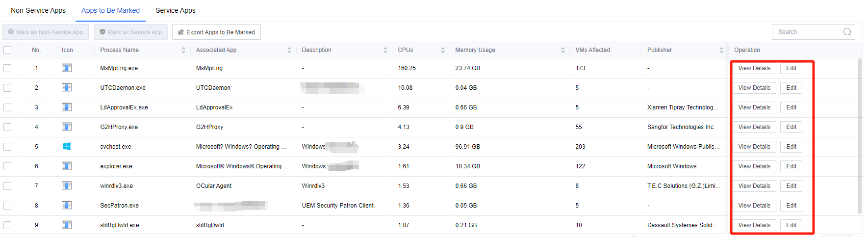Click the MsMpEng.exe process icon
This screenshot has height=237, width=868.
point(67,68)
